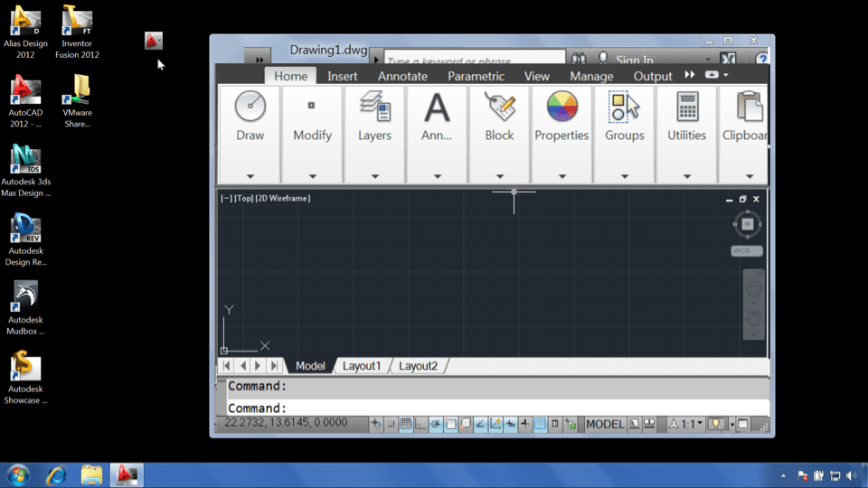Toggle Dynamic UCS in status bar

tap(495, 425)
